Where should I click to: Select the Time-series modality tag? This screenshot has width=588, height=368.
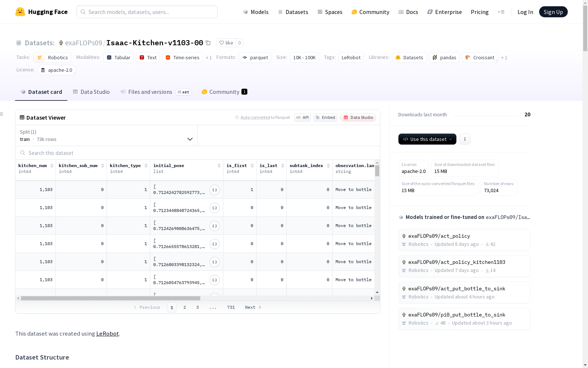[x=182, y=57]
